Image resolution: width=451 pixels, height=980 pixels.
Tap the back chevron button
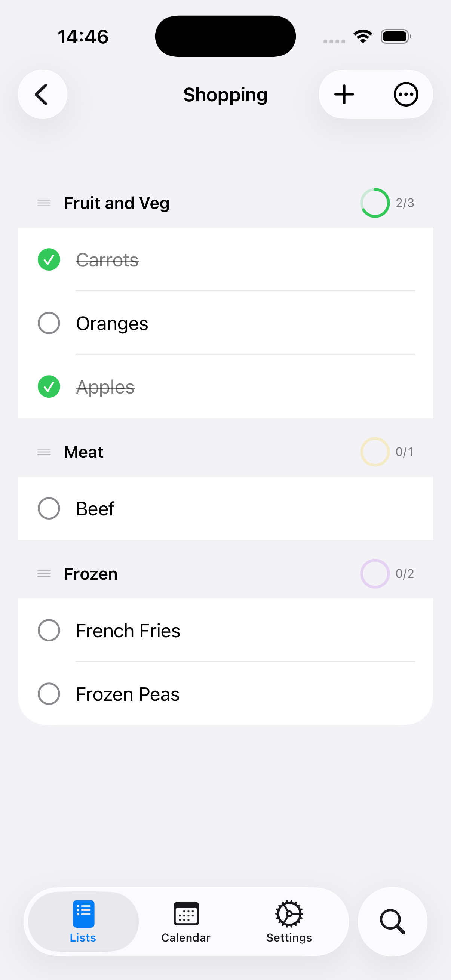[x=42, y=94]
